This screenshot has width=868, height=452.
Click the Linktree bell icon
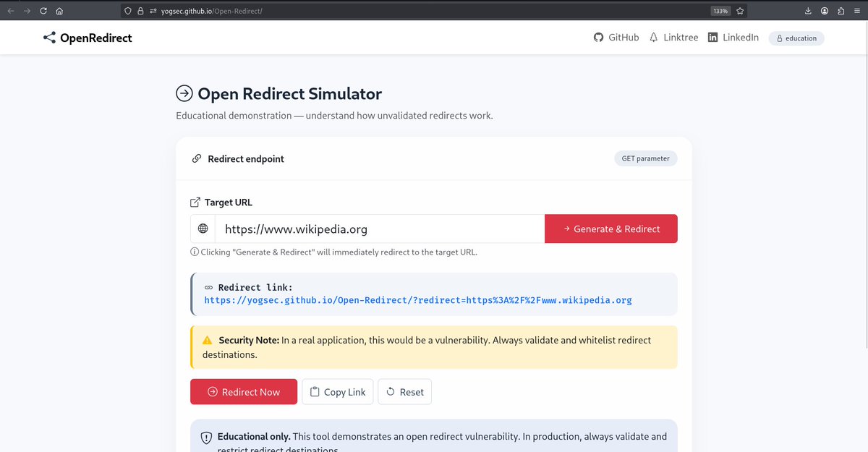tap(654, 38)
